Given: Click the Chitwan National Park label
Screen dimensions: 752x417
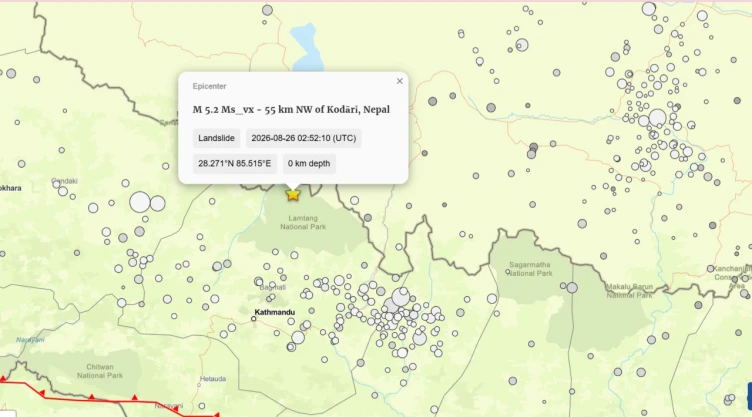Looking at the screenshot, I should coord(100,371).
